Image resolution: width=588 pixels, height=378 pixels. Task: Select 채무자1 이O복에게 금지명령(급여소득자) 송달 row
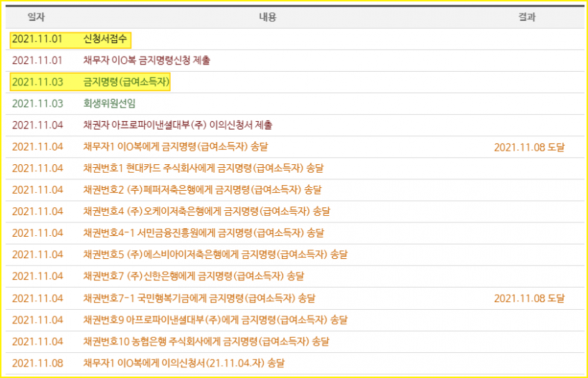pyautogui.click(x=294, y=146)
